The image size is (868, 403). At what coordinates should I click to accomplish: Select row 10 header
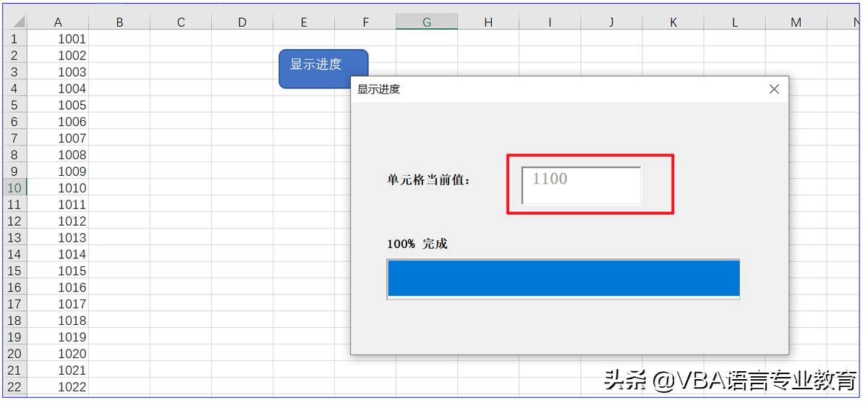(x=15, y=188)
